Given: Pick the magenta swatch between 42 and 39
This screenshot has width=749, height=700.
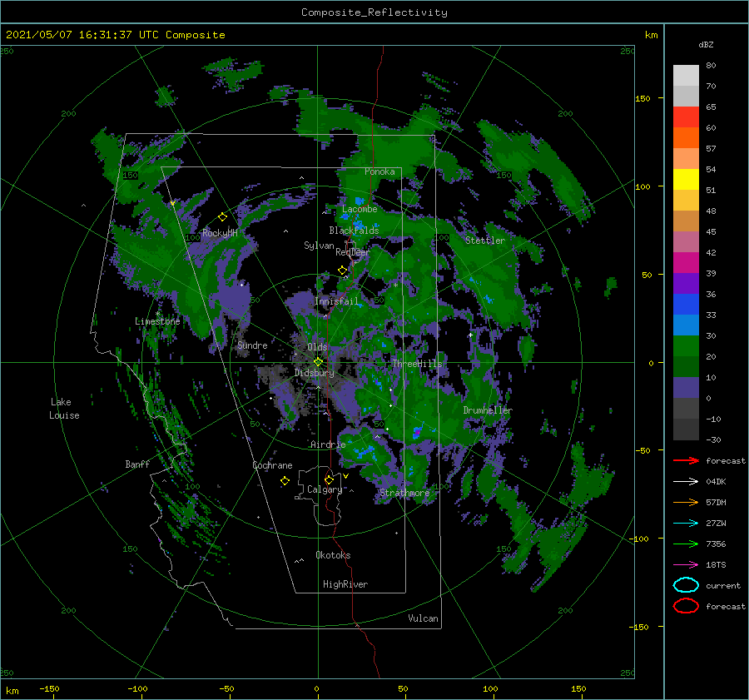Looking at the screenshot, I should [x=686, y=262].
